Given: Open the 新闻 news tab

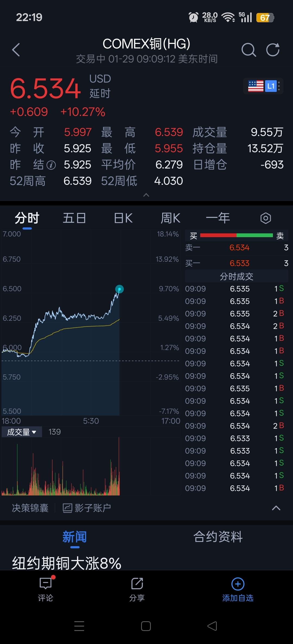Looking at the screenshot, I should point(75,537).
